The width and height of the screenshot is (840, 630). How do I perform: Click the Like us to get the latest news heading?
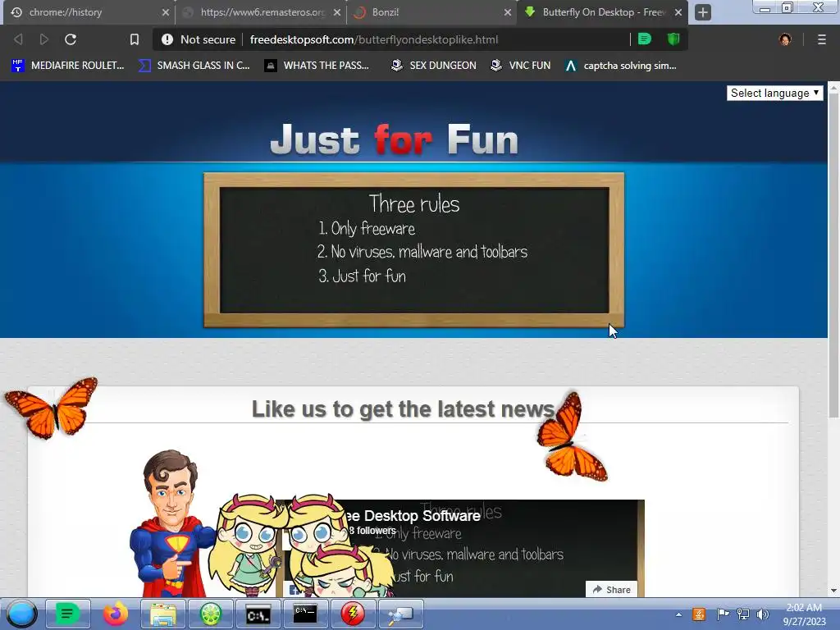click(x=403, y=409)
